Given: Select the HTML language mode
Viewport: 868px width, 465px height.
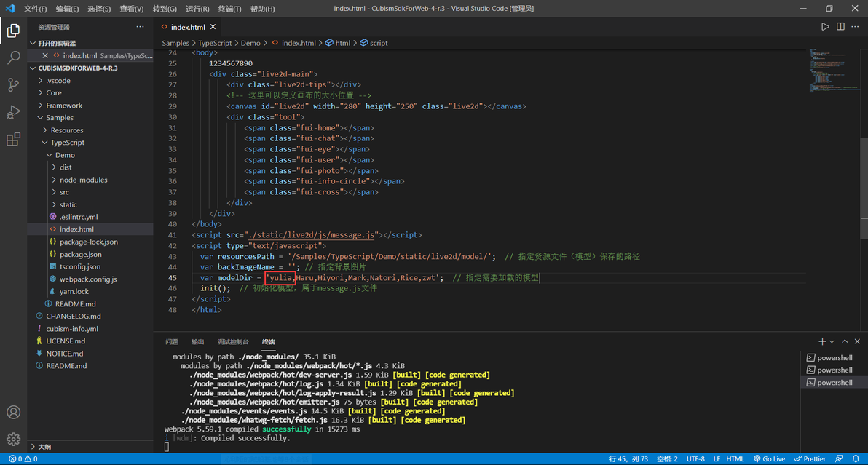Looking at the screenshot, I should coord(735,459).
